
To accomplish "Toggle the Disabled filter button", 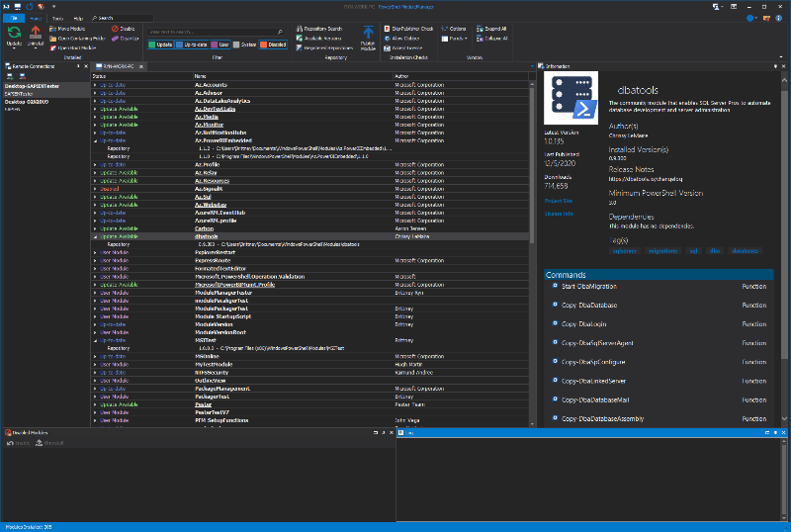I will point(274,44).
